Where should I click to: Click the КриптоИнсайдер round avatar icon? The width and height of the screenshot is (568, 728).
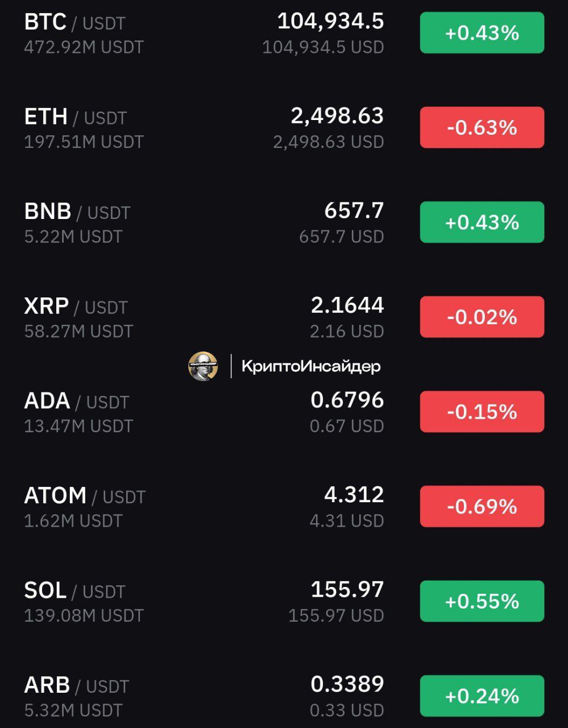coord(203,366)
